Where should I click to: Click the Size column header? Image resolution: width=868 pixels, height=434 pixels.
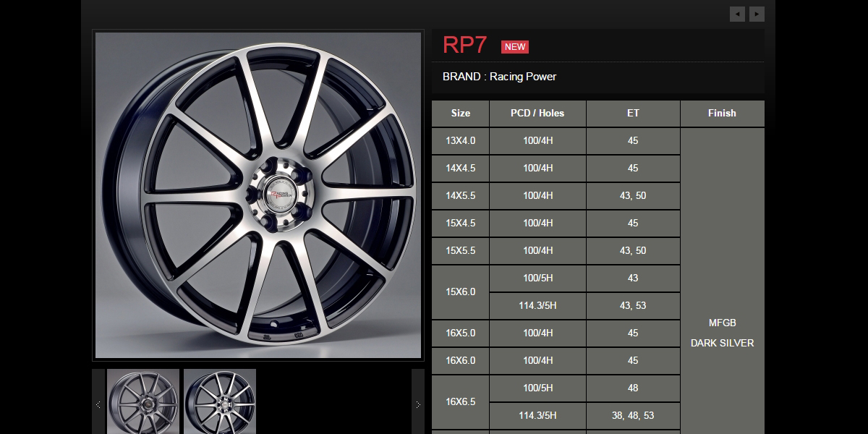461,114
